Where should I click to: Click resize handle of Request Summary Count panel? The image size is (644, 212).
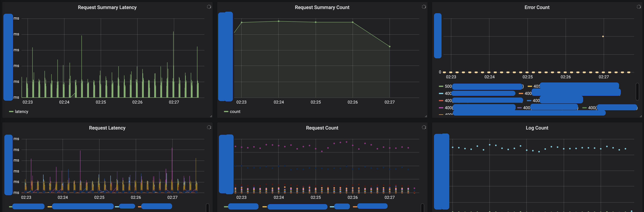click(426, 116)
